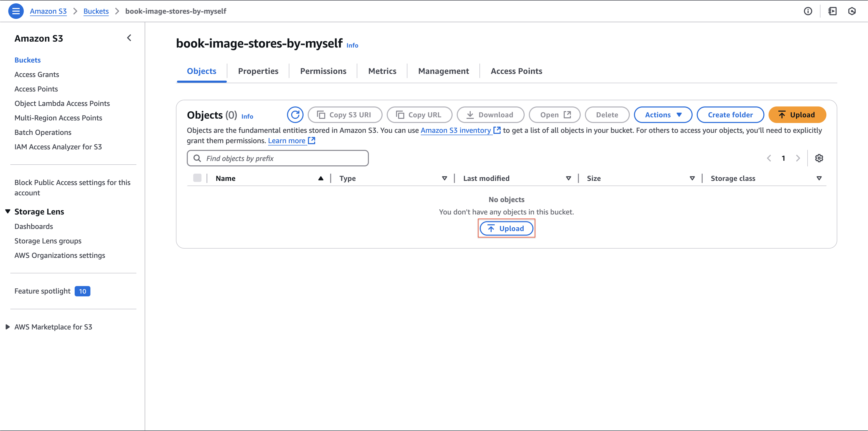The image size is (868, 431).
Task: Refresh the objects list
Action: [295, 115]
